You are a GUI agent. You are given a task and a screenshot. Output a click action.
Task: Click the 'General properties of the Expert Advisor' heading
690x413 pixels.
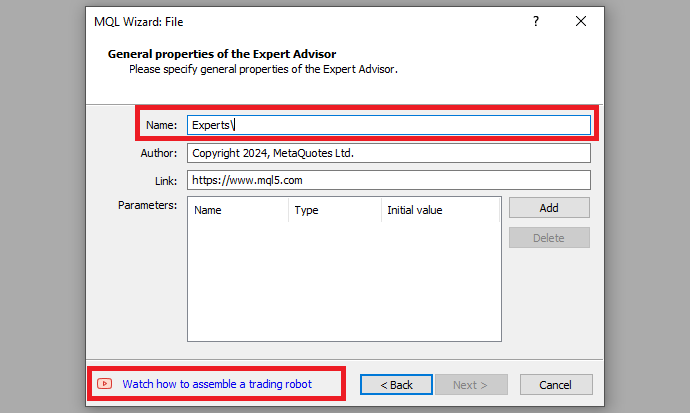pos(221,53)
